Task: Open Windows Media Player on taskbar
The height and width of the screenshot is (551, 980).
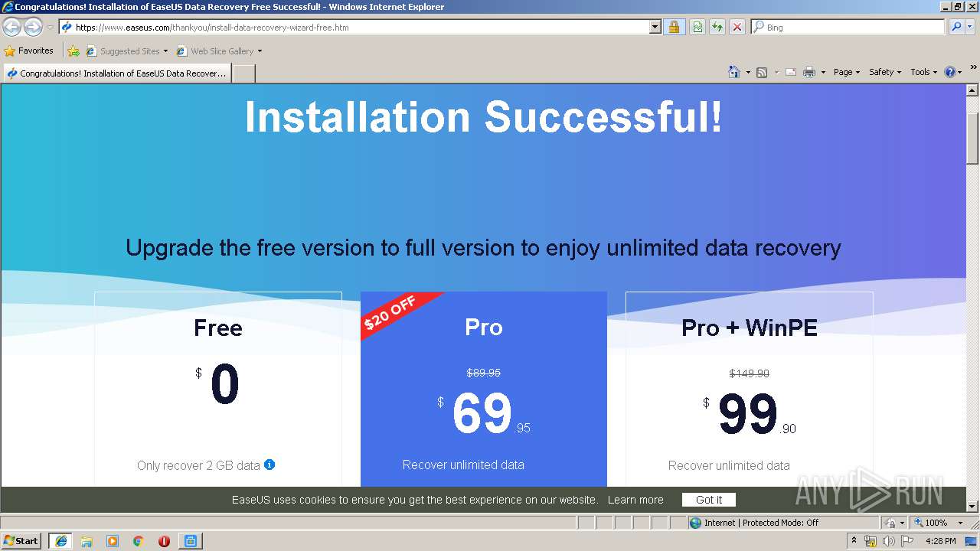Action: coord(113,540)
